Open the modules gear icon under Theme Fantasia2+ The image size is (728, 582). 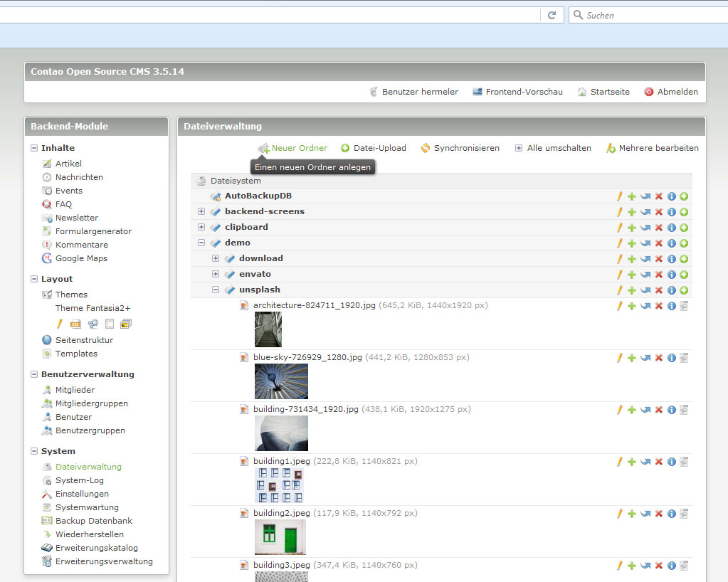click(93, 324)
